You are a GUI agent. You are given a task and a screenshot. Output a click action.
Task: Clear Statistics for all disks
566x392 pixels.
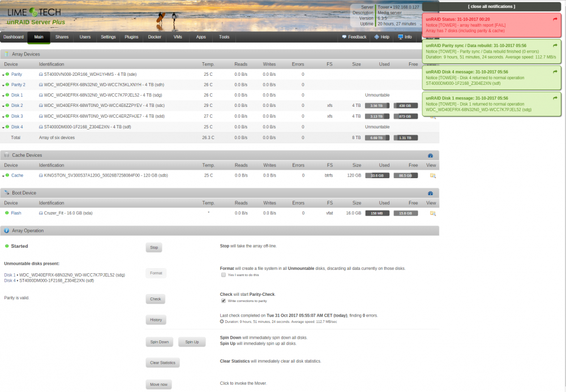tap(163, 363)
